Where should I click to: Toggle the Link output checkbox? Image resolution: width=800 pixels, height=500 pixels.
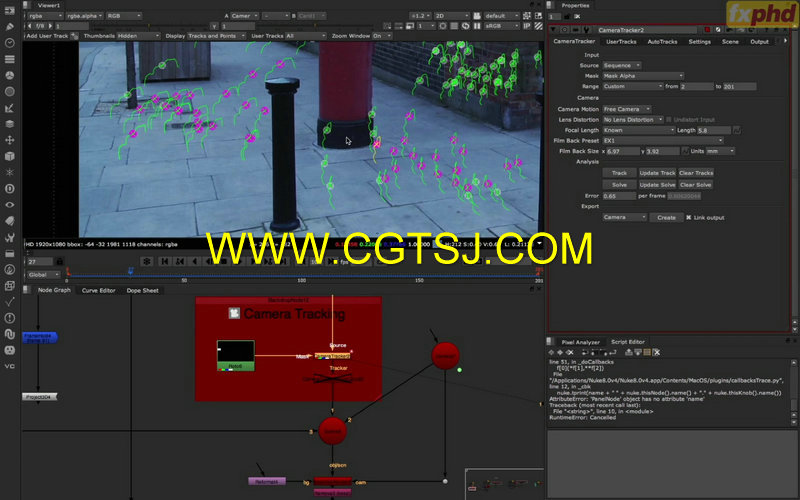point(688,217)
